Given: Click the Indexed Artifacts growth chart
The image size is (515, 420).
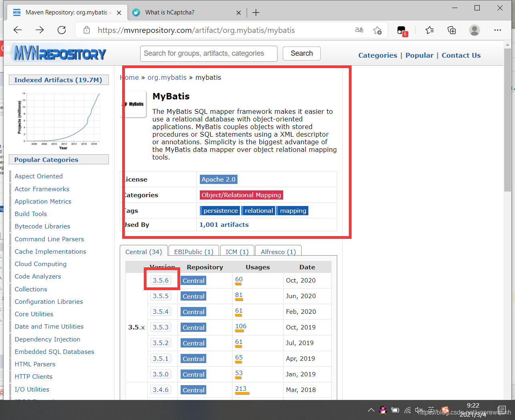Looking at the screenshot, I should point(58,120).
